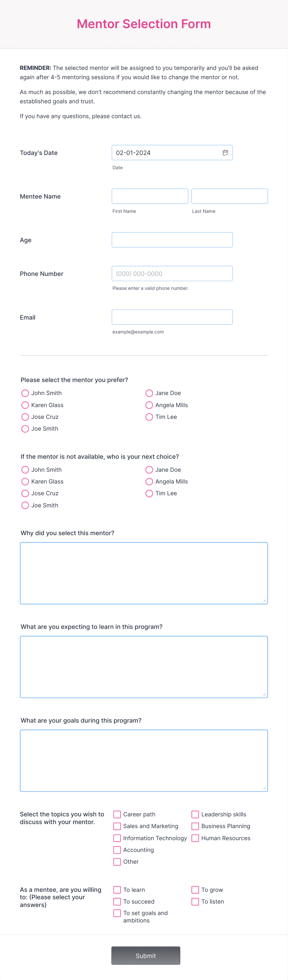
Task: Check the Accounting topic checkbox
Action: click(117, 849)
